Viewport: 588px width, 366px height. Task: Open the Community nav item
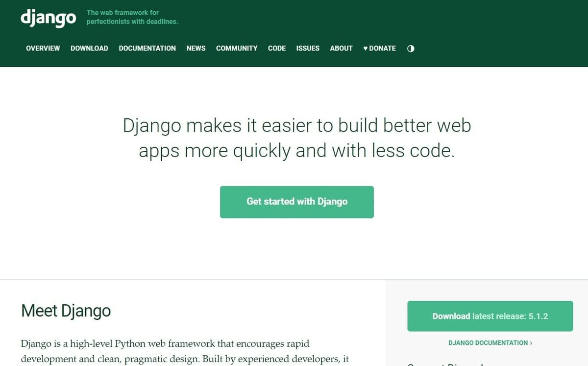tap(237, 48)
